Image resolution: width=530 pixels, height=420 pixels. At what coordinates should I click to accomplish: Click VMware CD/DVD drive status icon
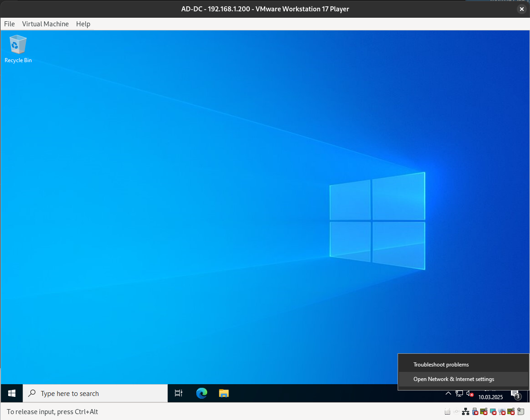pos(457,412)
